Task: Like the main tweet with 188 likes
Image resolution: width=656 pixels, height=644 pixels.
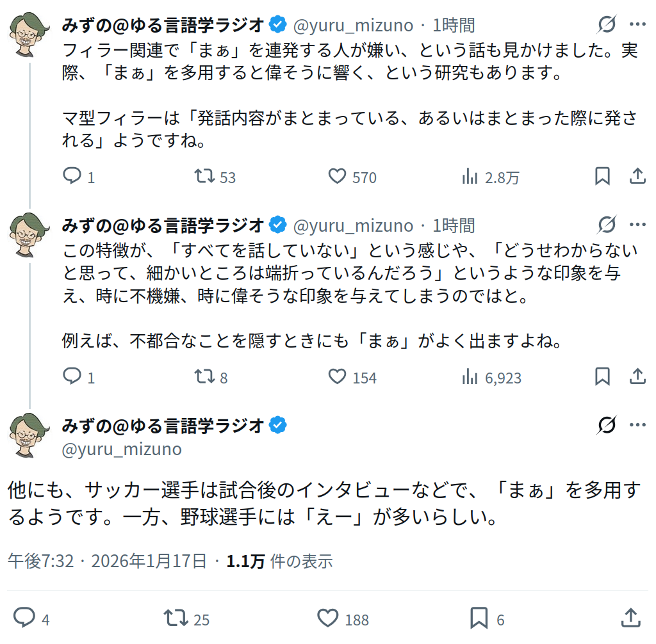Action: point(328,618)
